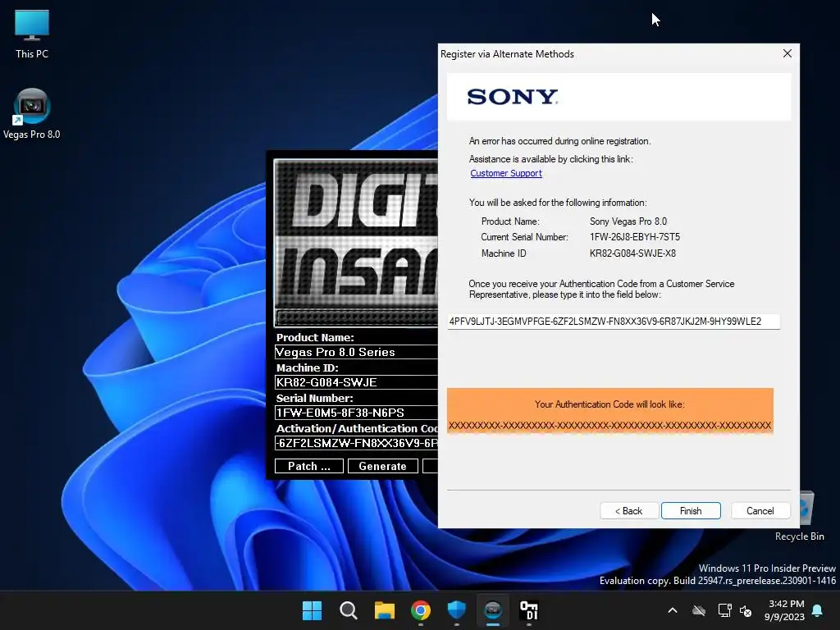Click Generate in the keygen window
This screenshot has width=840, height=630.
pos(382,466)
